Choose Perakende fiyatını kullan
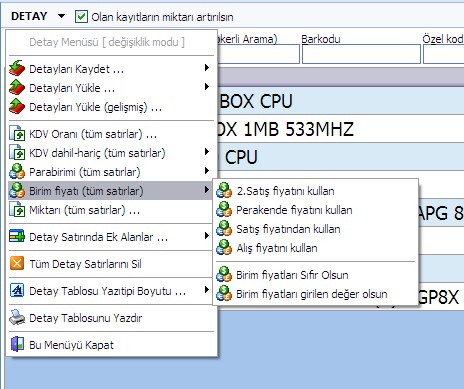 [x=315, y=210]
